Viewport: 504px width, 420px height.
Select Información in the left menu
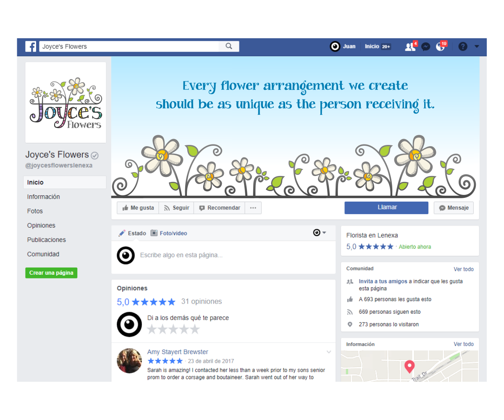[44, 197]
